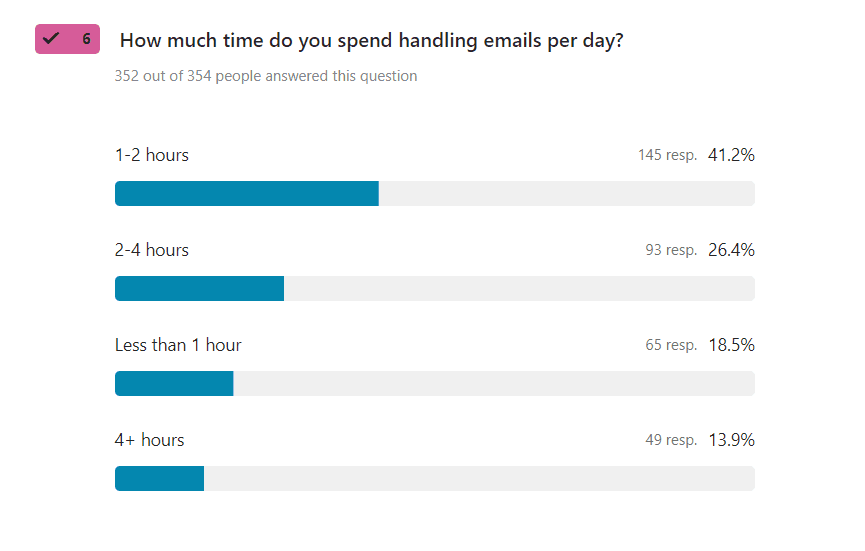Select the 'Less than 1 hour' label
This screenshot has height=551, width=865.
[178, 345]
